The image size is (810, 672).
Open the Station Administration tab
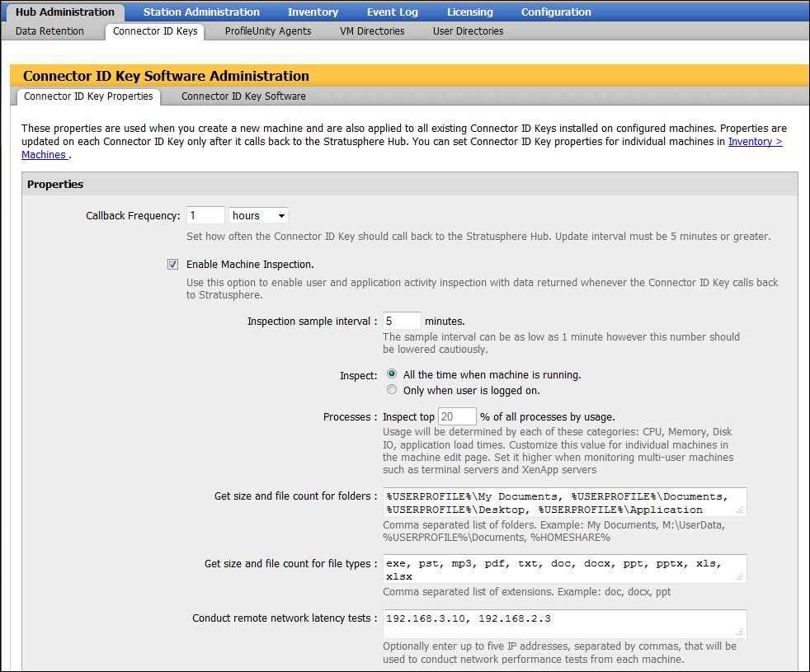coord(201,12)
